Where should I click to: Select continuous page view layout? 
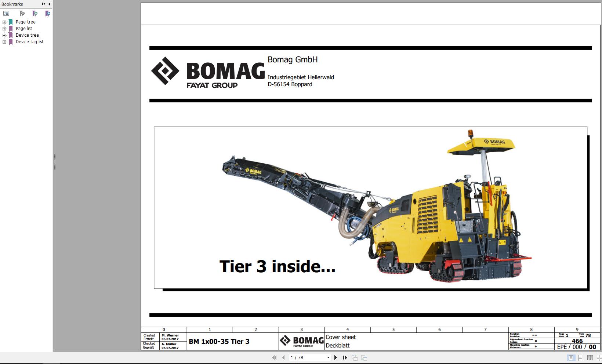click(580, 357)
